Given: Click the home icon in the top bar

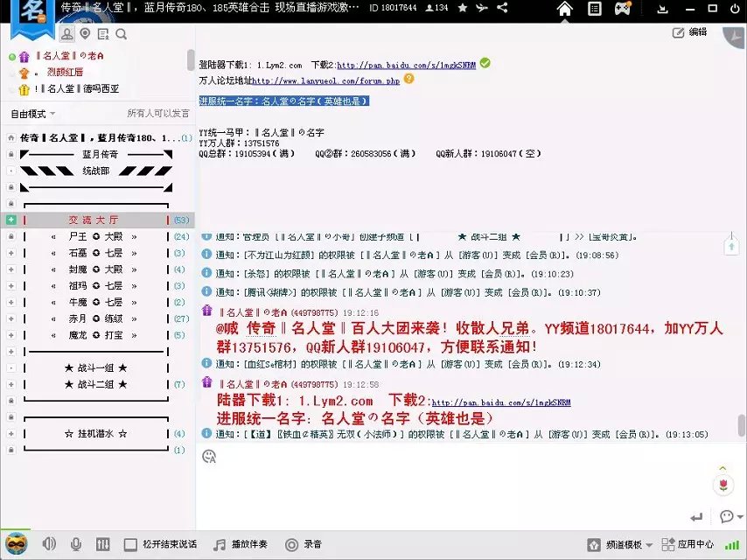Looking at the screenshot, I should pos(565,10).
